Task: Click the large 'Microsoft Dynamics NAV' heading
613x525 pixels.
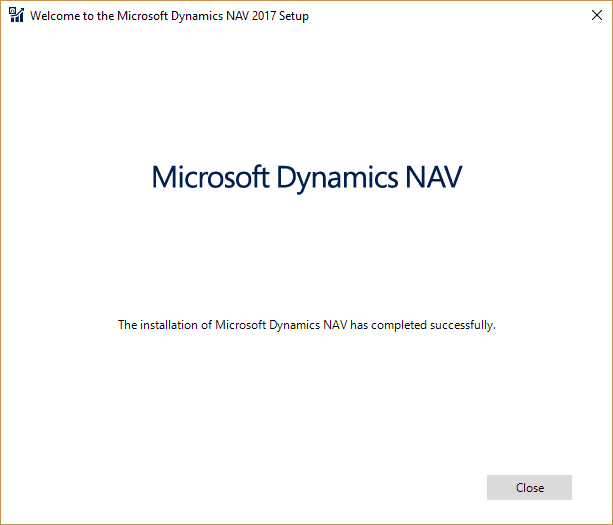Action: (x=307, y=178)
